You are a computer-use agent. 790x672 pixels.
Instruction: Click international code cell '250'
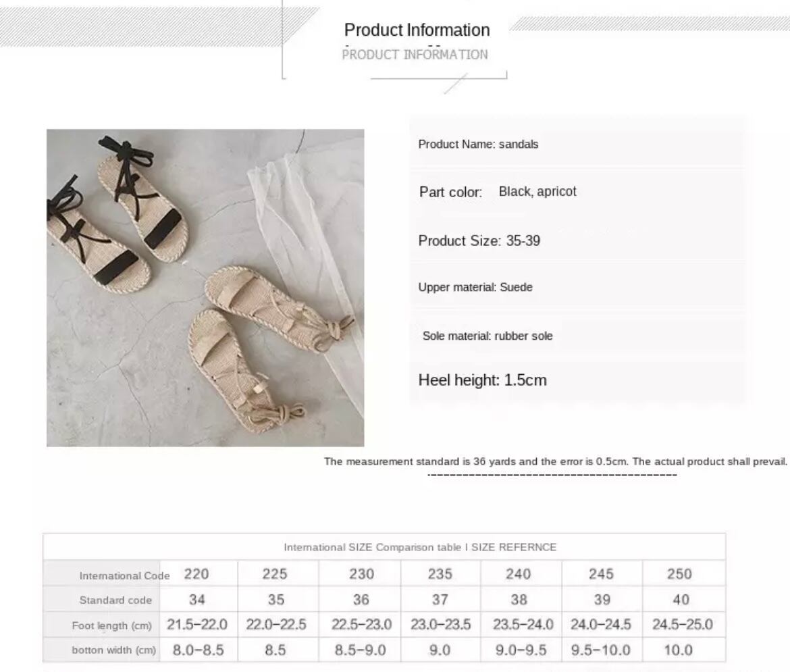pyautogui.click(x=679, y=574)
